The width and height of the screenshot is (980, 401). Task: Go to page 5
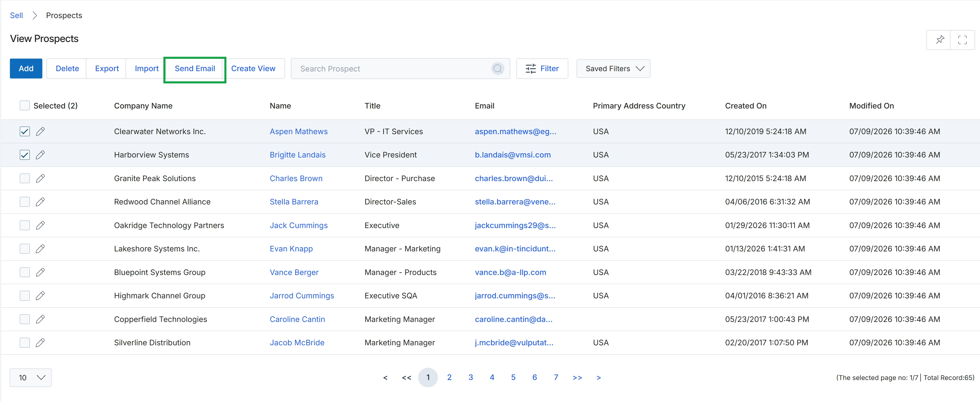point(513,377)
